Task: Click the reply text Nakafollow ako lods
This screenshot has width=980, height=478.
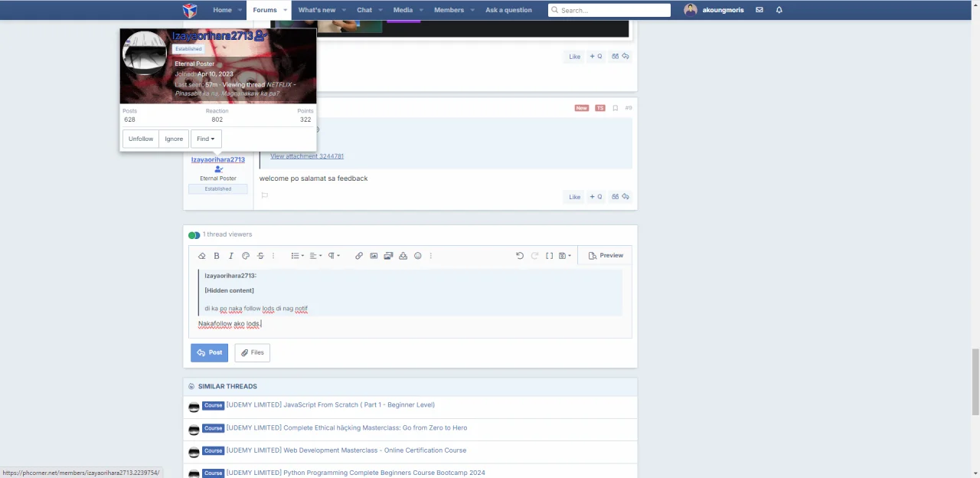Action: 230,324
